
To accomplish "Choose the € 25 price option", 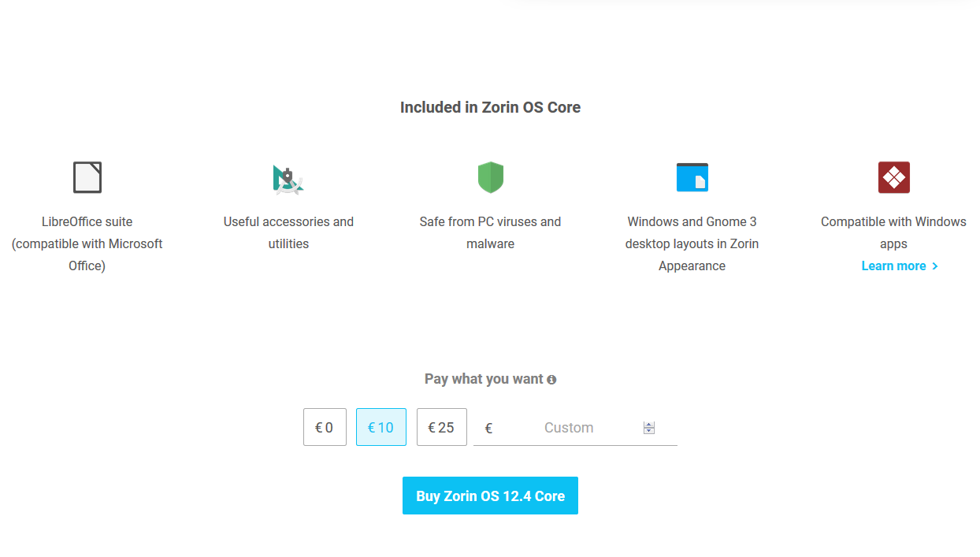I will (x=442, y=427).
